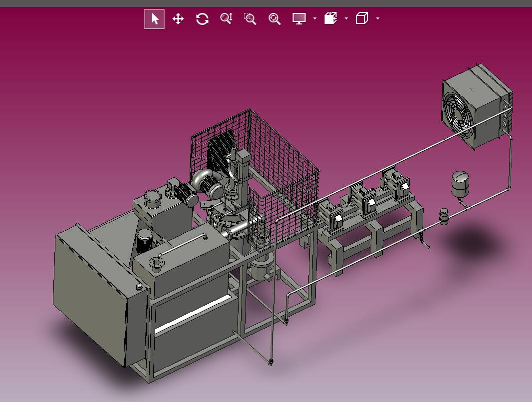Expand the view orientation dropdown arrow
The width and height of the screenshot is (532, 402).
[378, 18]
